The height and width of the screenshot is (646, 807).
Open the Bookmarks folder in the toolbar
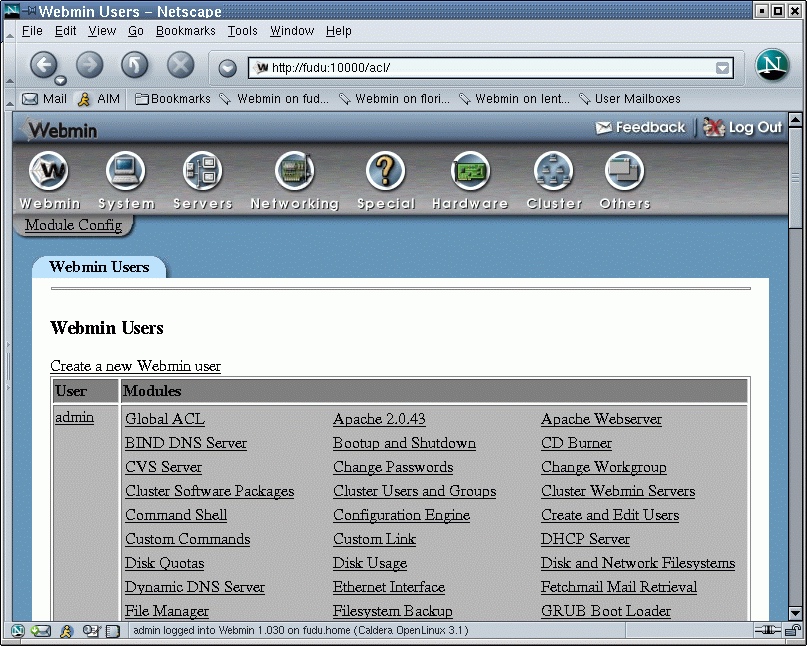172,99
